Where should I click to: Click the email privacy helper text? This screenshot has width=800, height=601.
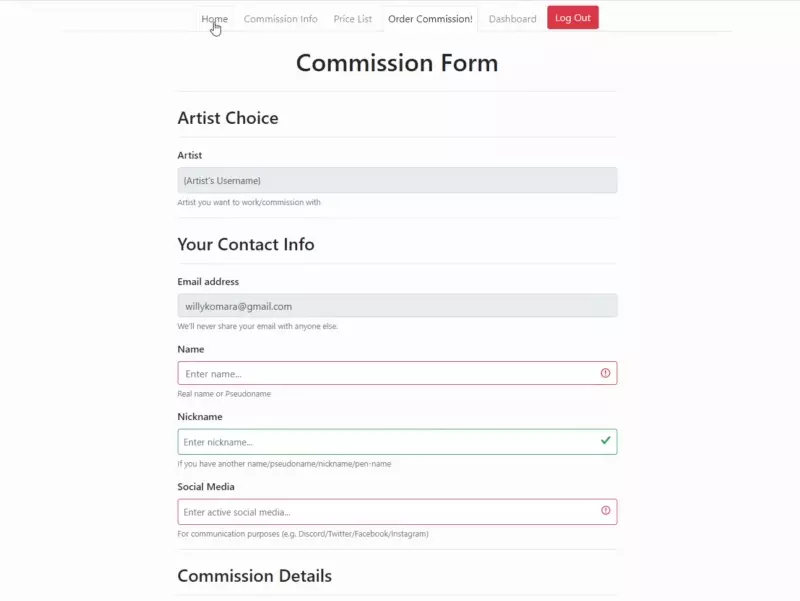click(257, 326)
